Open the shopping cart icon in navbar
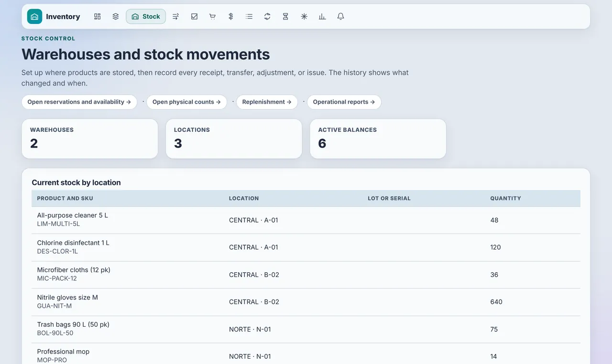Image resolution: width=612 pixels, height=364 pixels. [212, 16]
